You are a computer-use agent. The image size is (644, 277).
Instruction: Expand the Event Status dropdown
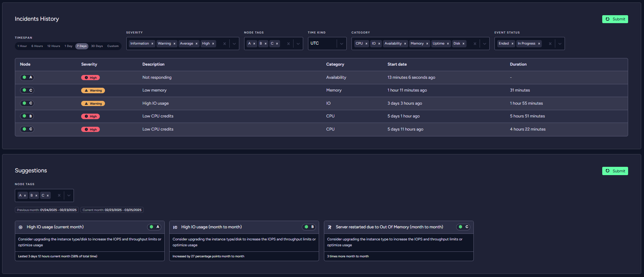tap(560, 44)
